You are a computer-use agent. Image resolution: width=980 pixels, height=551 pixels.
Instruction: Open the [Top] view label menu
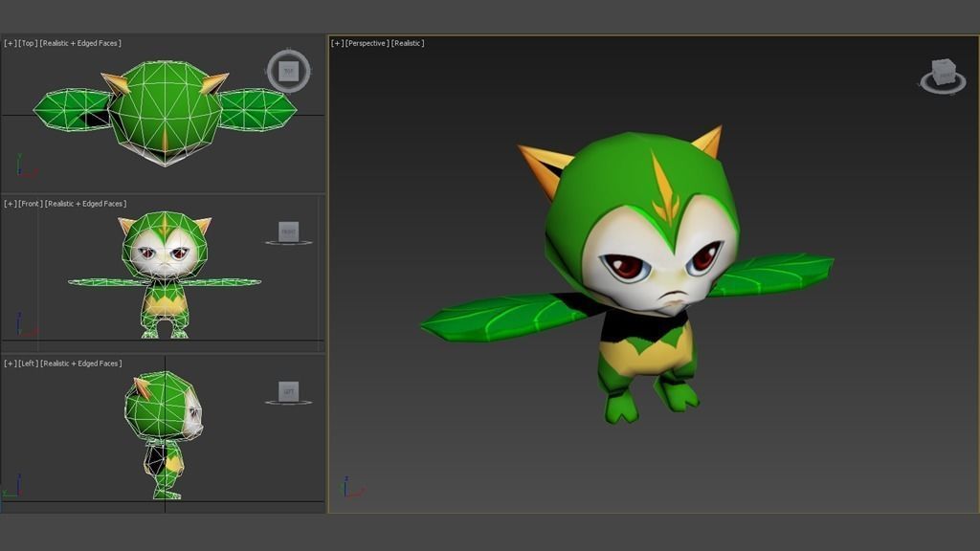tap(28, 43)
